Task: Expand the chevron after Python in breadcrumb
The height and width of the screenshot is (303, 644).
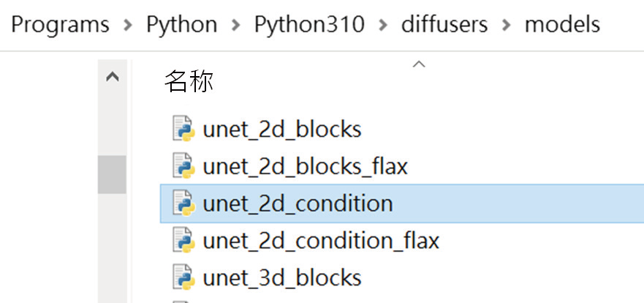Action: [236, 25]
